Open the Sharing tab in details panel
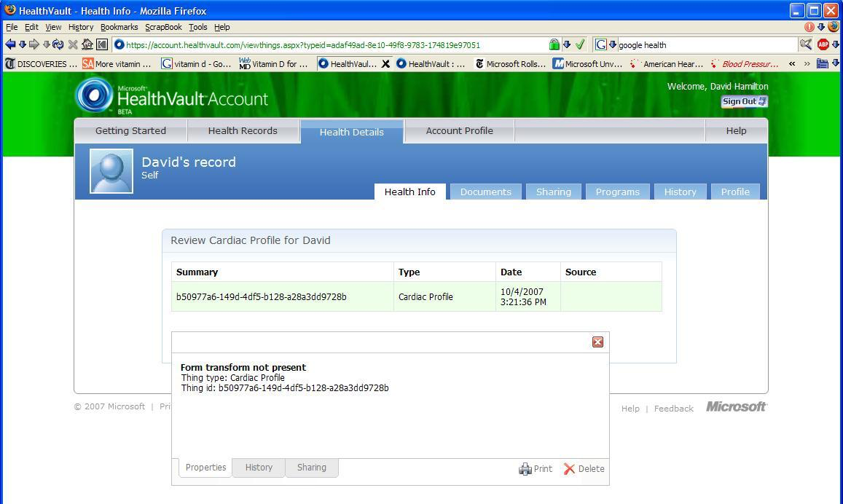This screenshot has width=843, height=504. coord(312,468)
